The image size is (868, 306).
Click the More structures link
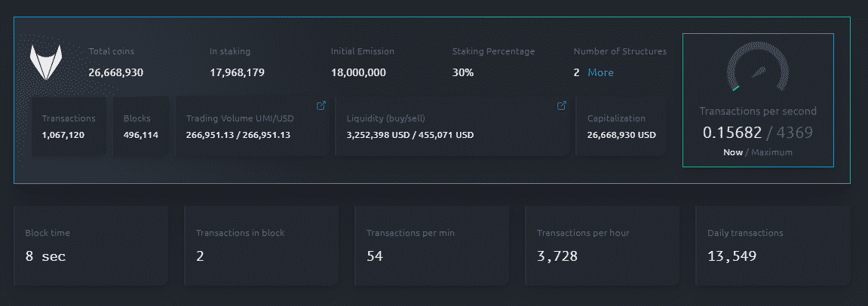[x=600, y=73]
